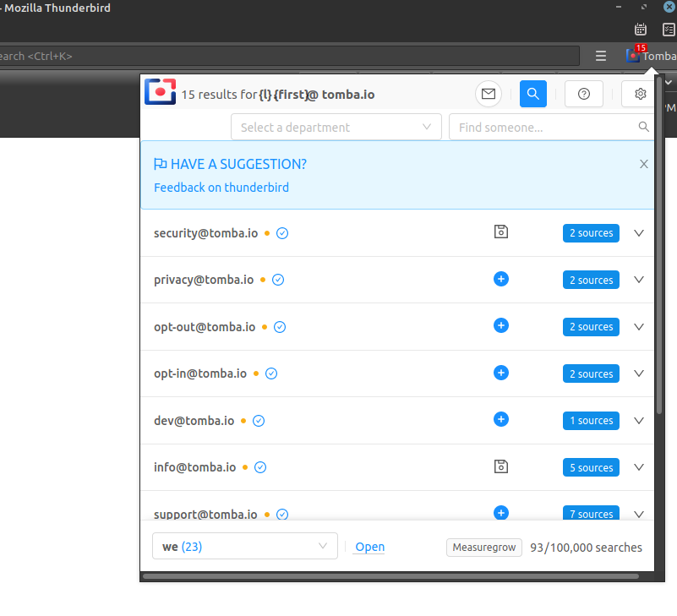The image size is (677, 616).
Task: Click the Thunderbird global search box
Action: (x=289, y=56)
